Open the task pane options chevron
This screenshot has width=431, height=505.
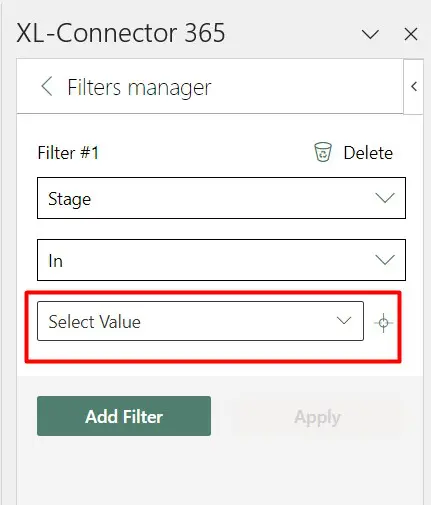(x=370, y=34)
